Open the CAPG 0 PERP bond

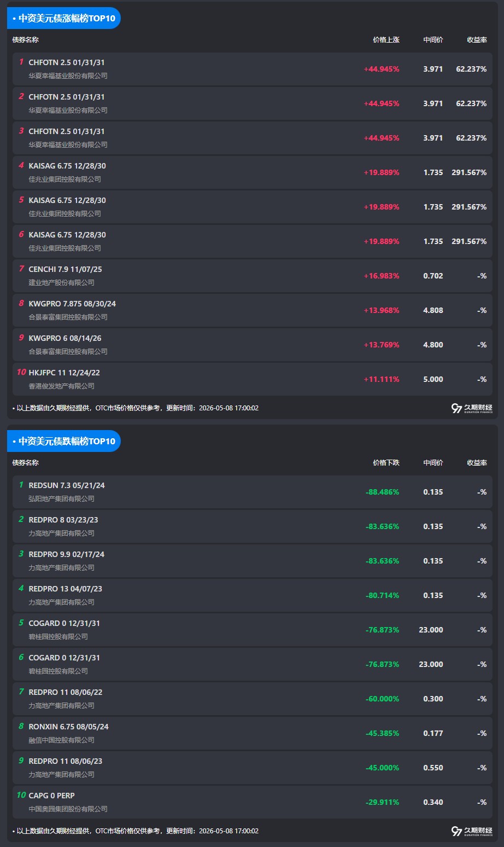(253, 802)
